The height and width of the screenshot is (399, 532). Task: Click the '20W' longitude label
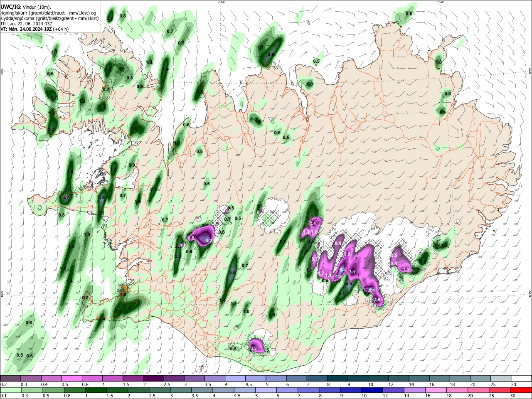(221, 2)
